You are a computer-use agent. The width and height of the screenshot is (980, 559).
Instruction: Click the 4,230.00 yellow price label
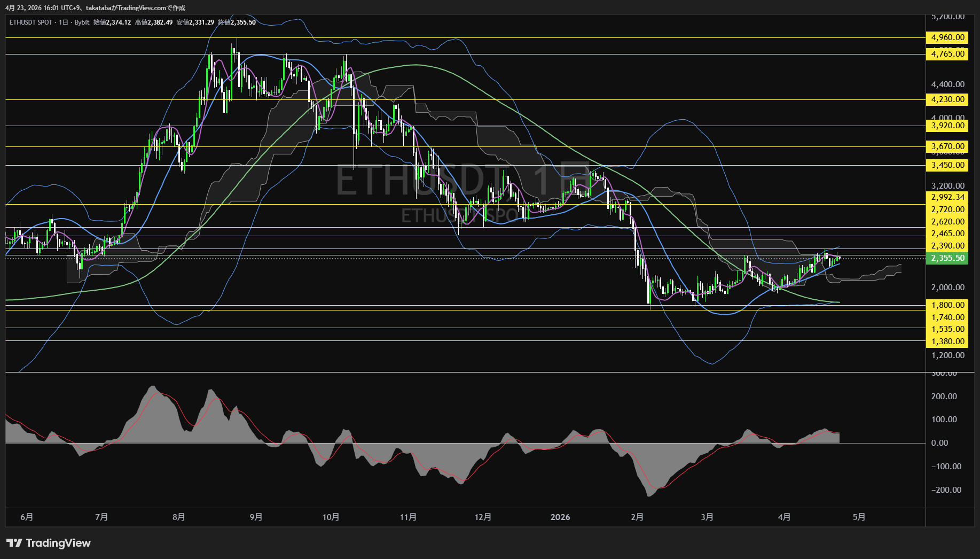947,99
